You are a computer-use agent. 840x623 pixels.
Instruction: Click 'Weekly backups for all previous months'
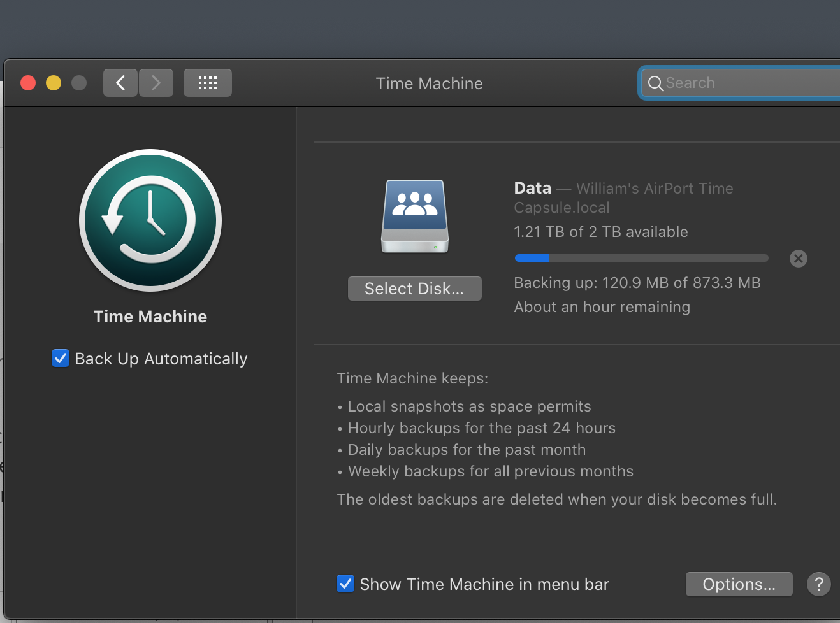pos(491,471)
